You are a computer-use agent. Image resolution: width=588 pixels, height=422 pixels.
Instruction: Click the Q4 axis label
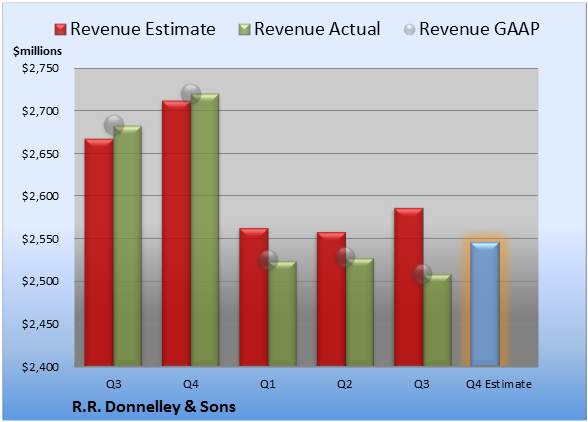pos(191,384)
